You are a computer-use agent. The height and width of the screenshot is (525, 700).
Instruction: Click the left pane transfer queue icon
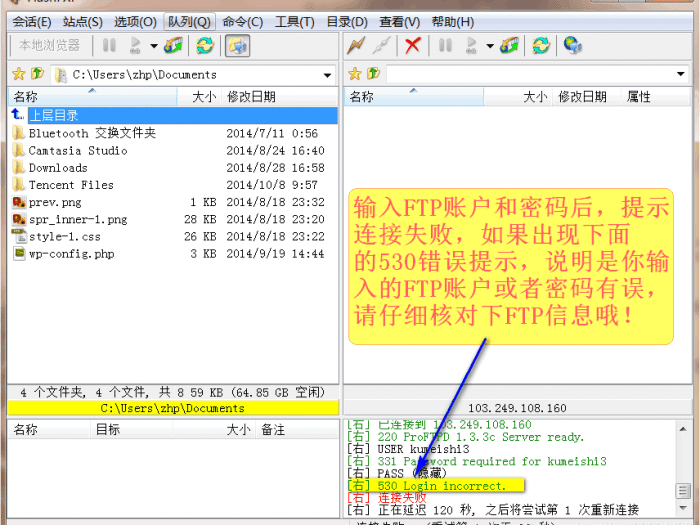pos(174,46)
